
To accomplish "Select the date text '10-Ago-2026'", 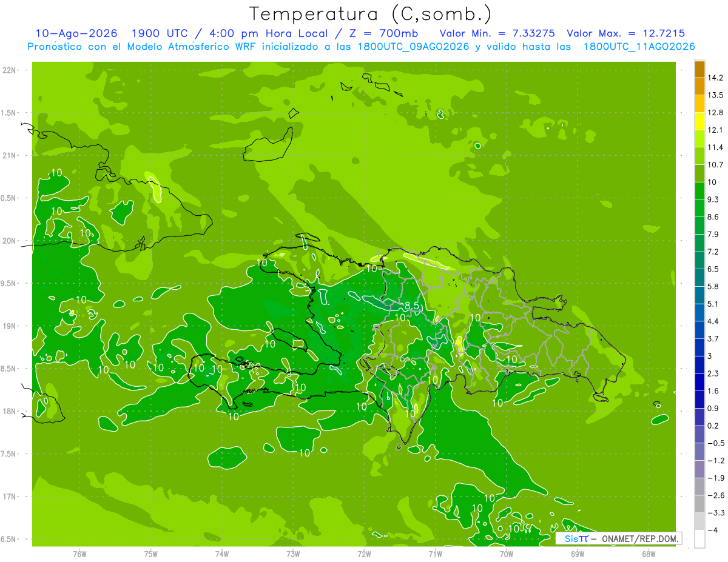I will [x=76, y=33].
